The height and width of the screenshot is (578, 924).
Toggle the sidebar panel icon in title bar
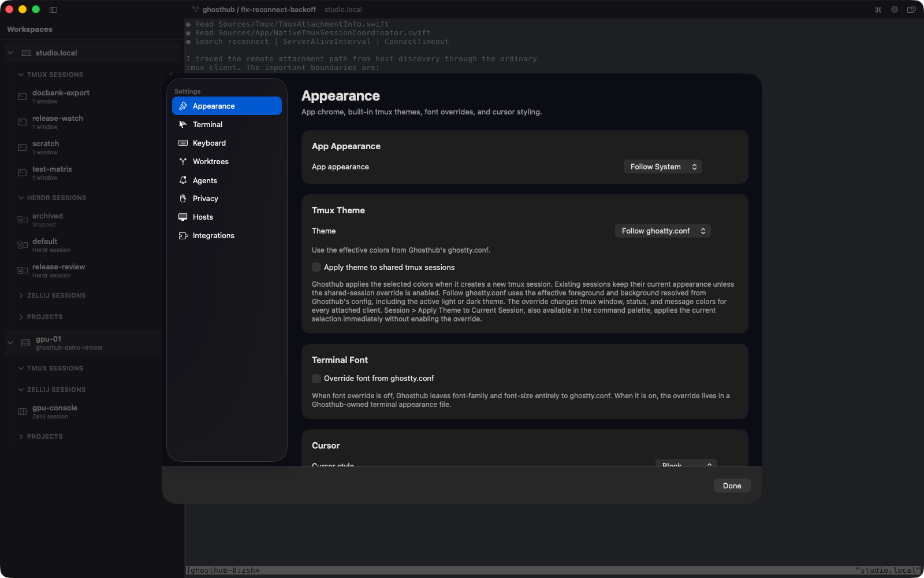(53, 9)
